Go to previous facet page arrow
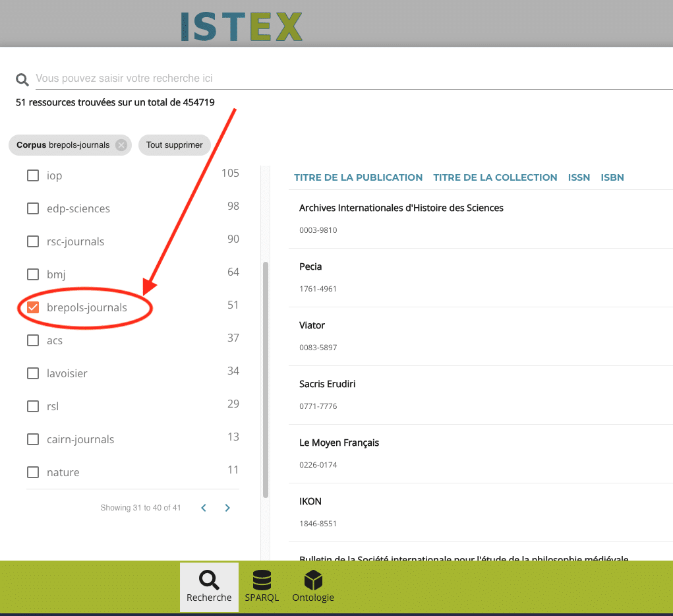 (x=204, y=508)
